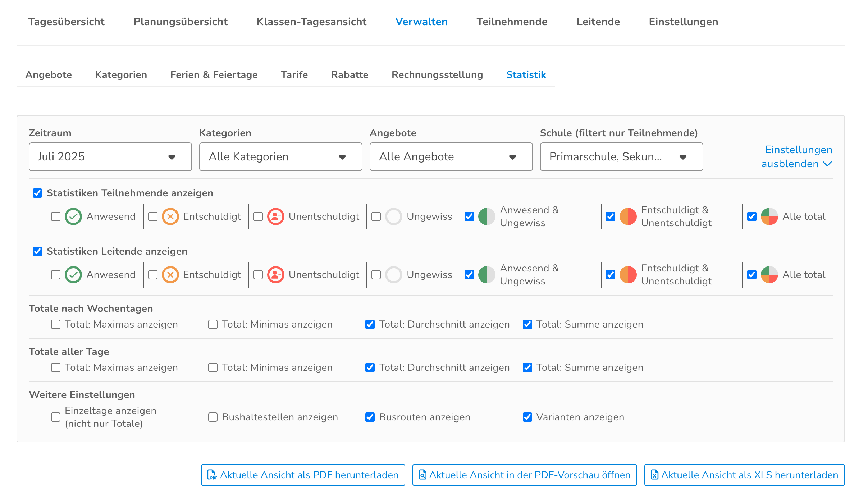Switch to the Teilnehmende tab
The width and height of the screenshot is (868, 502).
coord(512,22)
